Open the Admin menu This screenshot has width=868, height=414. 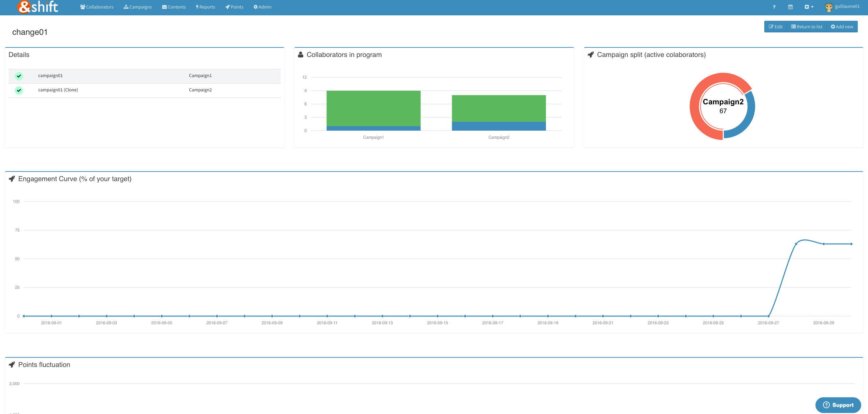(x=262, y=7)
